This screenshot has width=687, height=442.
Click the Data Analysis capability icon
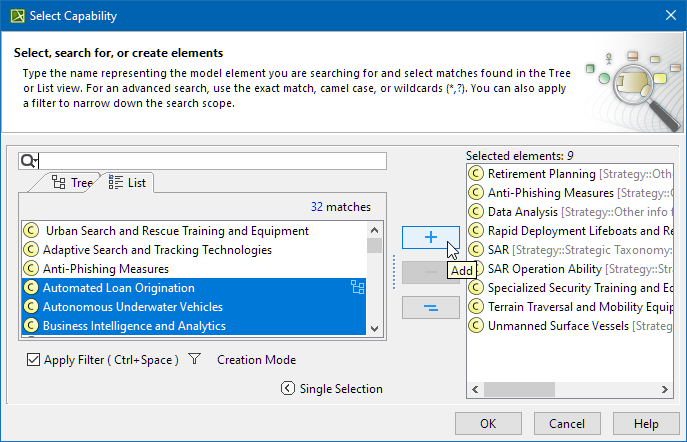click(476, 212)
